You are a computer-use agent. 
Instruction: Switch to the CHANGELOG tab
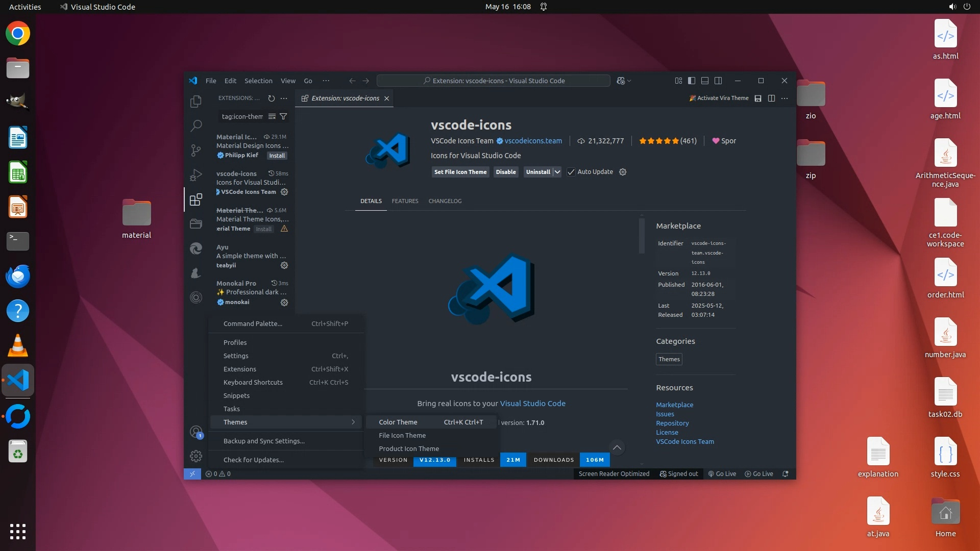445,201
